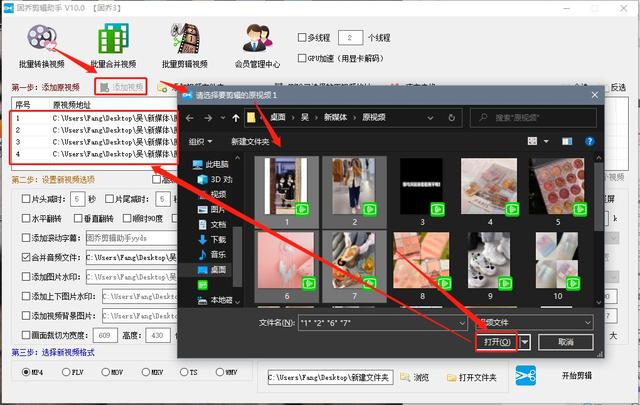Select video thumbnail 3
This screenshot has width=640, height=405.
click(x=422, y=192)
